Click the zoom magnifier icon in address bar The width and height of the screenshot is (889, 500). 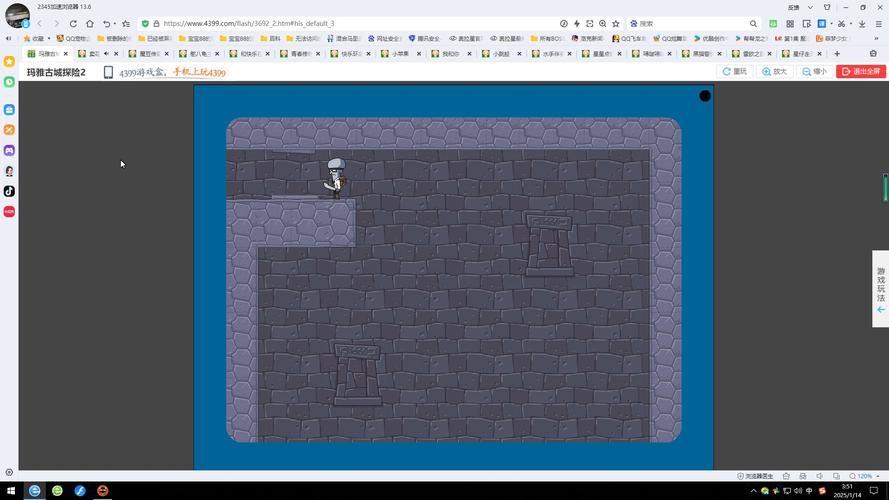(603, 24)
